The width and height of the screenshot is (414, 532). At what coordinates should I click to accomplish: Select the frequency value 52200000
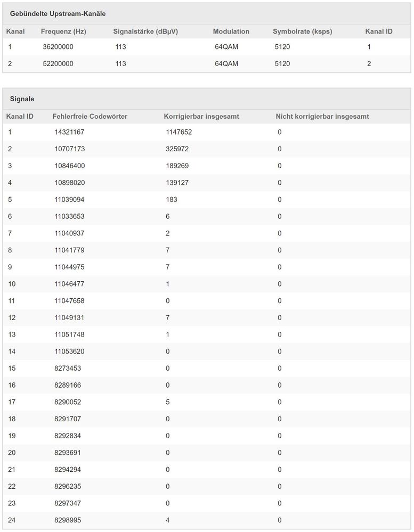tap(58, 64)
